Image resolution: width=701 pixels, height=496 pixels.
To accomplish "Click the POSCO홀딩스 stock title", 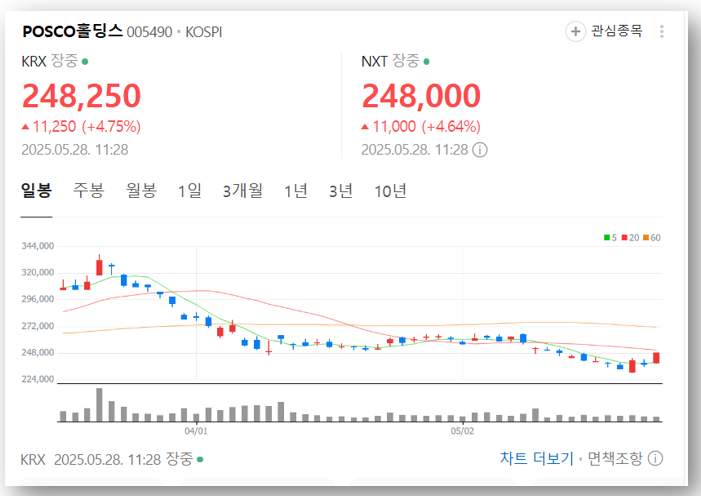I will coord(72,31).
